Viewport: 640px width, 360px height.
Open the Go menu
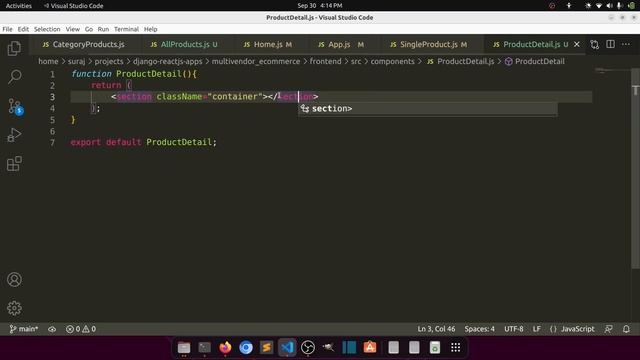coord(89,29)
